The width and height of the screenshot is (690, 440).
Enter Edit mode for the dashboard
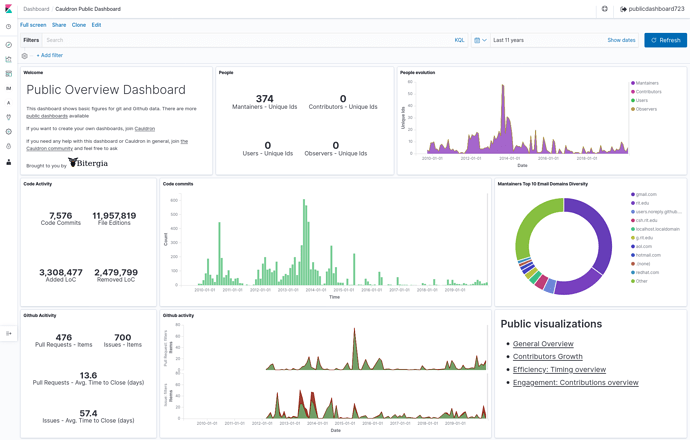point(96,25)
